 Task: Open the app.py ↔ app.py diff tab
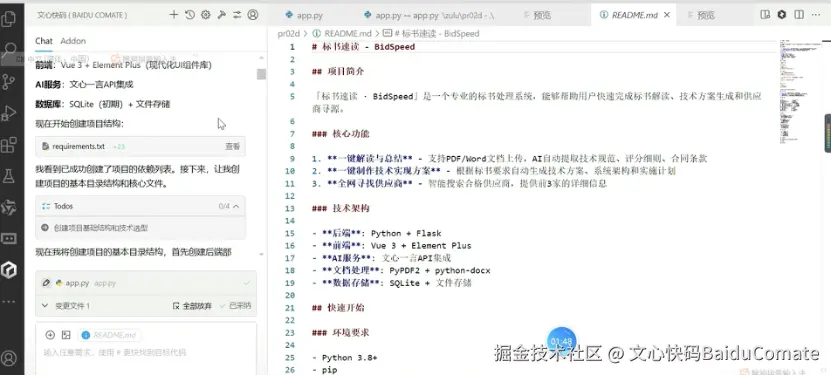[x=429, y=15]
